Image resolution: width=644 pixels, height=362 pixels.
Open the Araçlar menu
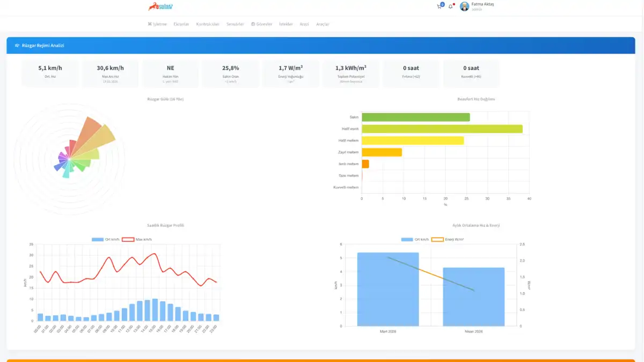[323, 24]
